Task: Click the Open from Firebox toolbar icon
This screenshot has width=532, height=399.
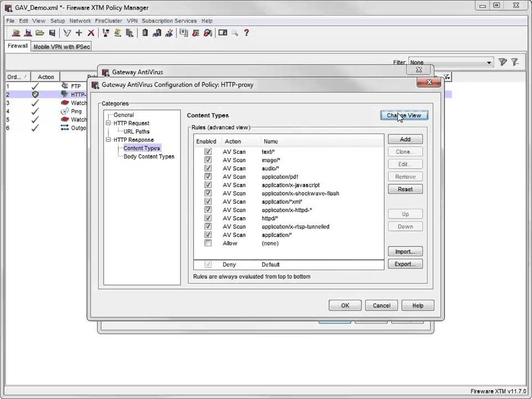Action: 16,33
